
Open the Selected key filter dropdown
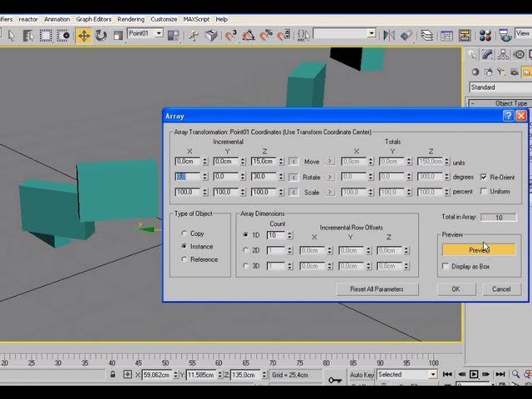pyautogui.click(x=433, y=374)
